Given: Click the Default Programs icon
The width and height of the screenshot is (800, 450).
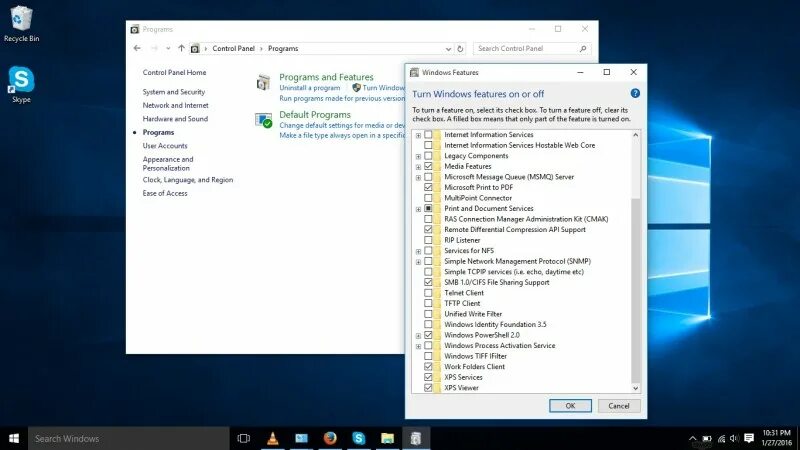Looking at the screenshot, I should [264, 120].
